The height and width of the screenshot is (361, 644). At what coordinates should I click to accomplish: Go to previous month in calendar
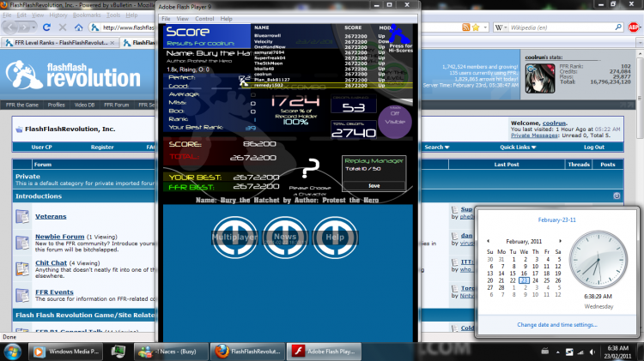[488, 241]
